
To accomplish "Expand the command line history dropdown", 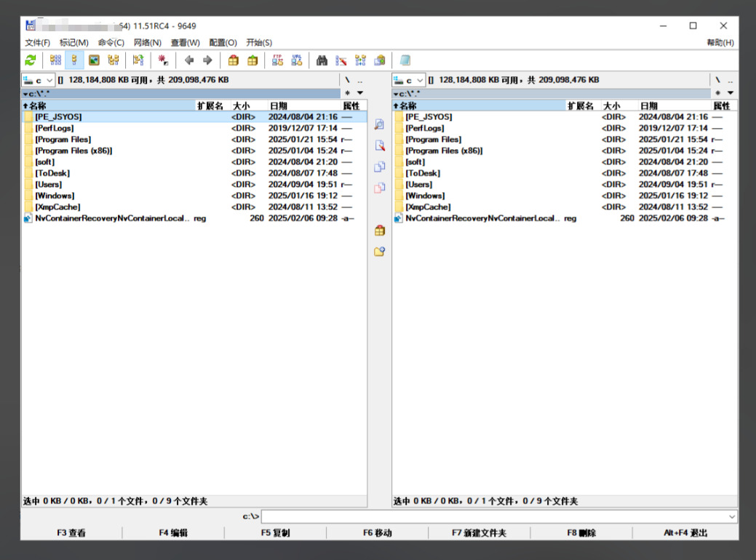I will (x=732, y=516).
